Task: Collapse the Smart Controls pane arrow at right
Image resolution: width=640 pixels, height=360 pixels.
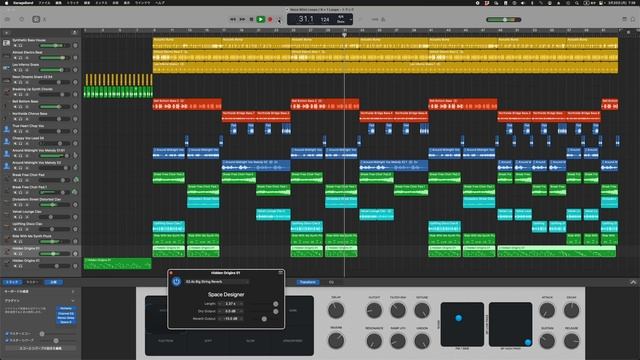Action: click(x=633, y=282)
